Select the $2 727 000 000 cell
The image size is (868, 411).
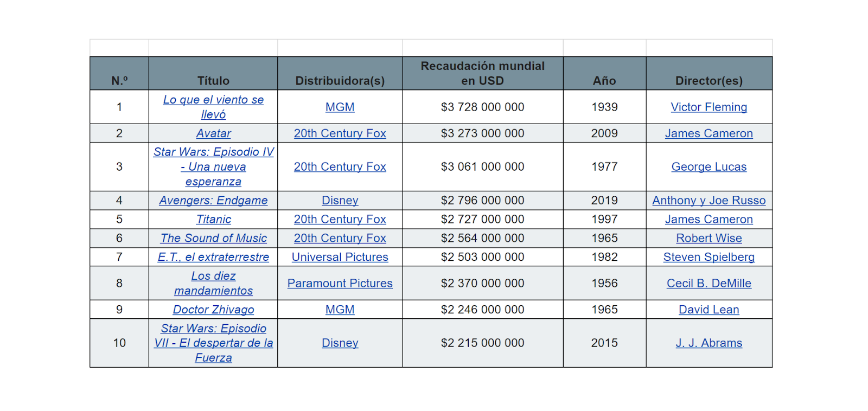483,219
